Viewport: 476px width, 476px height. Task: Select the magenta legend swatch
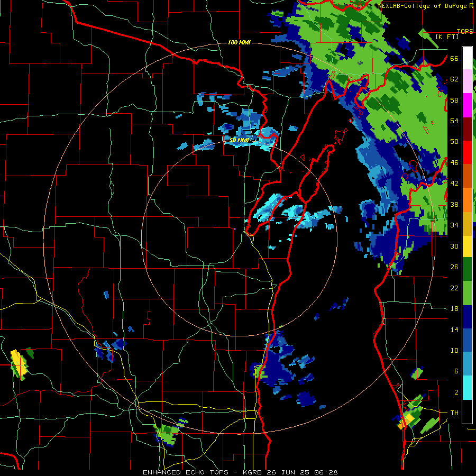[467, 105]
